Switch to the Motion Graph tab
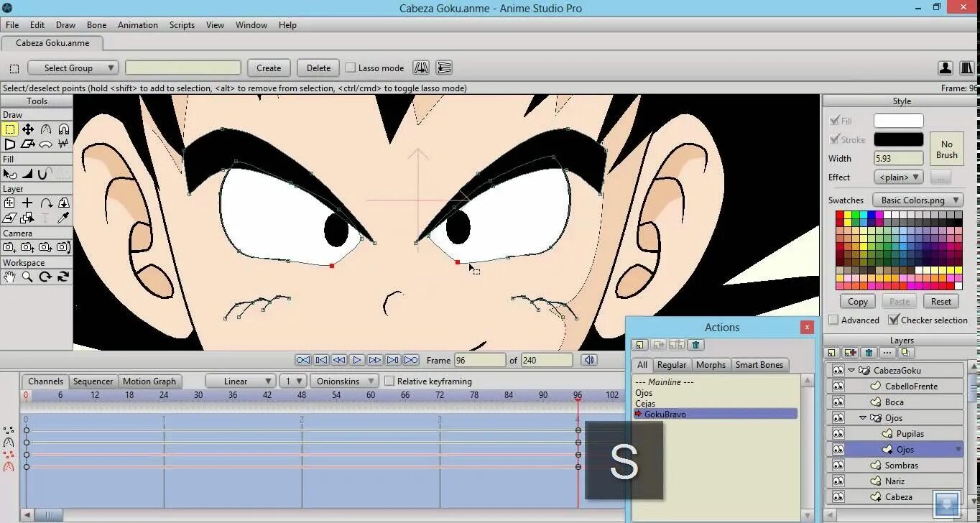980x523 pixels. (149, 381)
